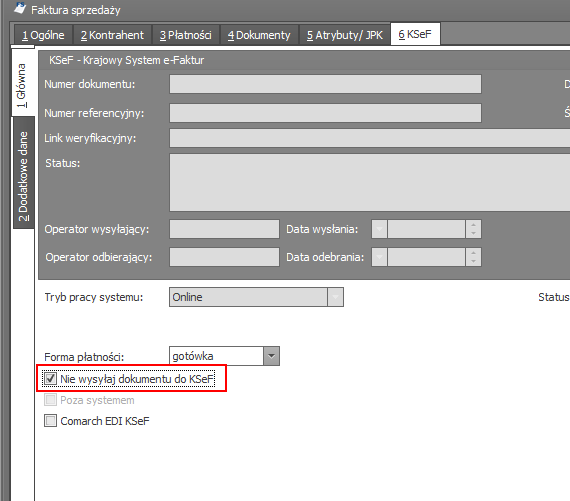Decrease Data odebrania with the down spinner
This screenshot has height=501, width=570.
pos(473,261)
